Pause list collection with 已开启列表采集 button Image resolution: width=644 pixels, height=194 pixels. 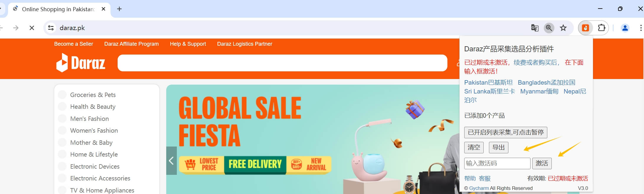coord(505,132)
